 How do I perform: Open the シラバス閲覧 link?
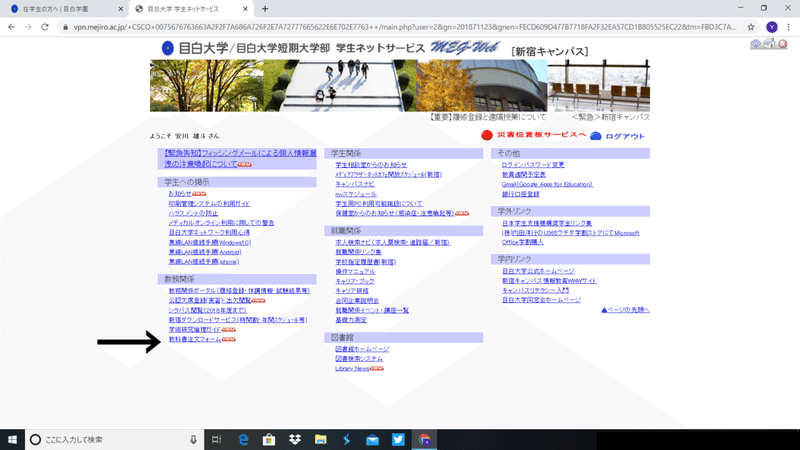[207, 310]
